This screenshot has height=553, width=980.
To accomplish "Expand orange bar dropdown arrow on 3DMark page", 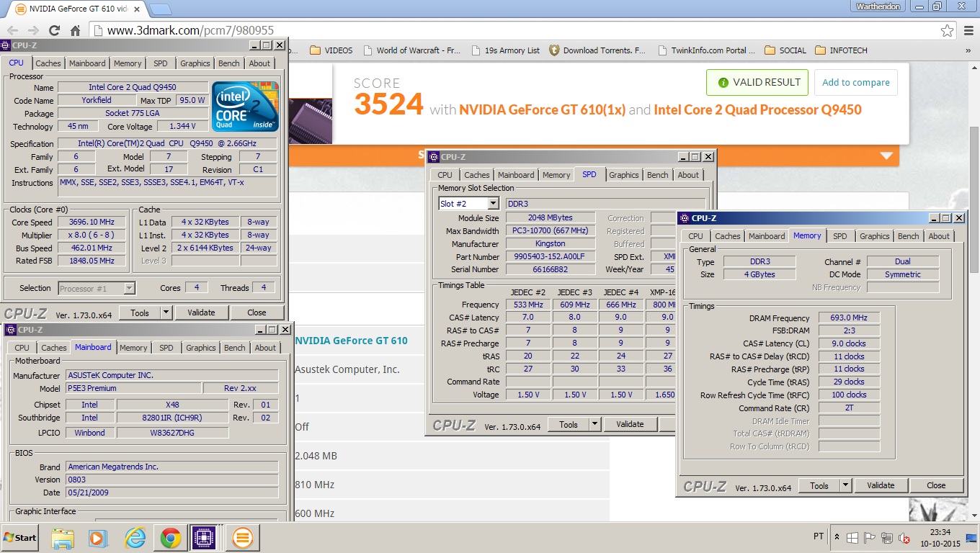I will pos(886,156).
